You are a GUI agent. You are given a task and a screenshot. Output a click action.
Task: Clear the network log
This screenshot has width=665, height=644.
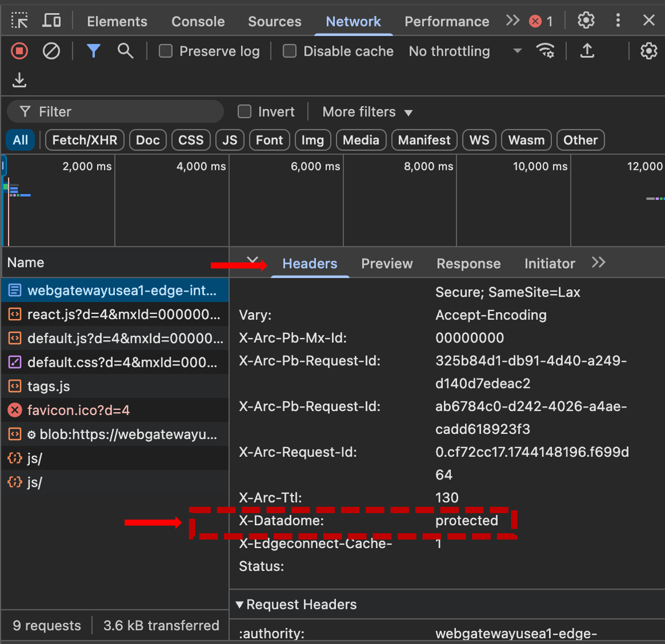[x=51, y=51]
